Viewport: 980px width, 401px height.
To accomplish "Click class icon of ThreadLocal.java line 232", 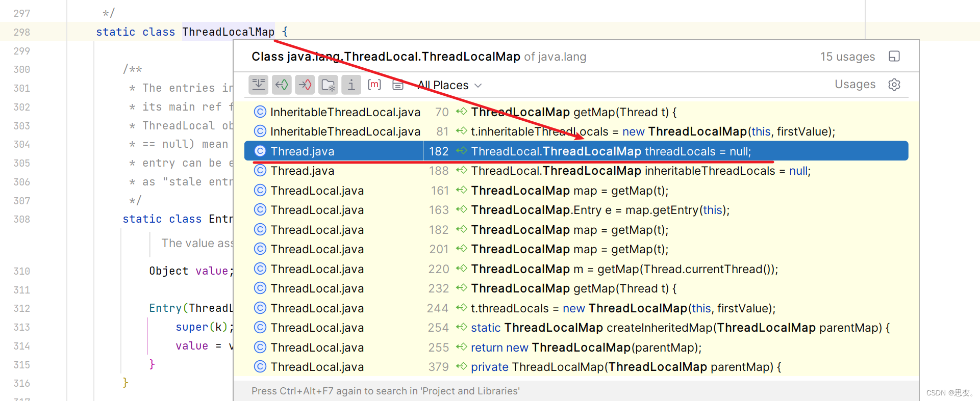I will [260, 288].
